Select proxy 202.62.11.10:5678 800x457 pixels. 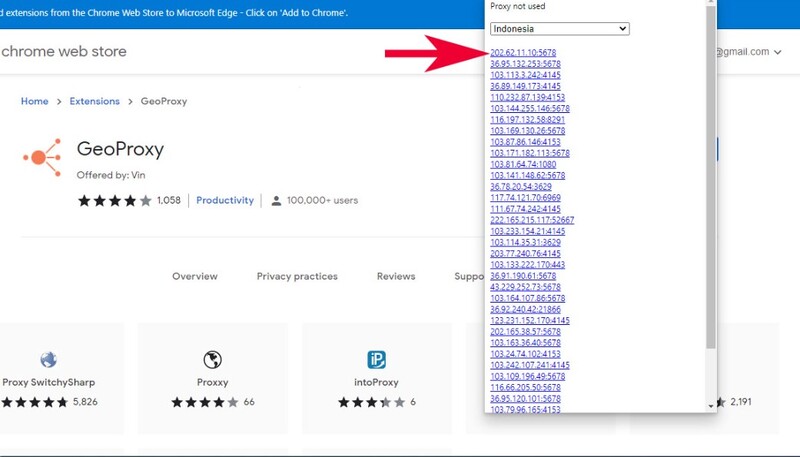523,53
